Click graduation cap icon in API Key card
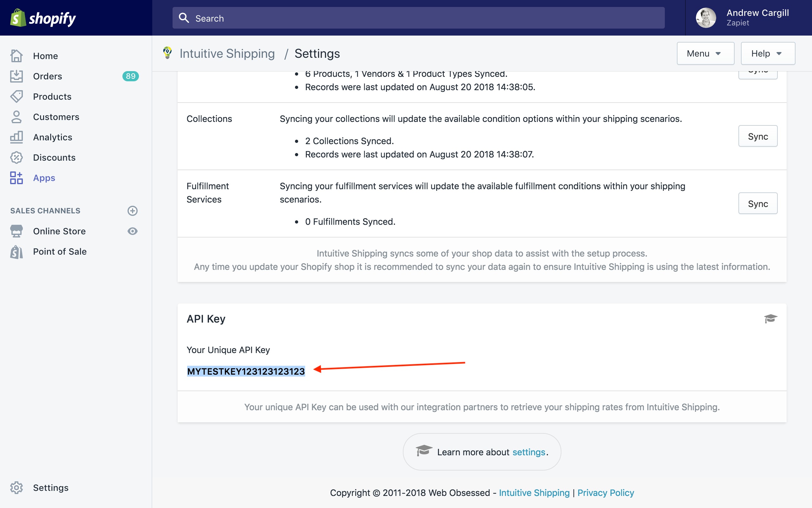The height and width of the screenshot is (508, 812). point(770,318)
